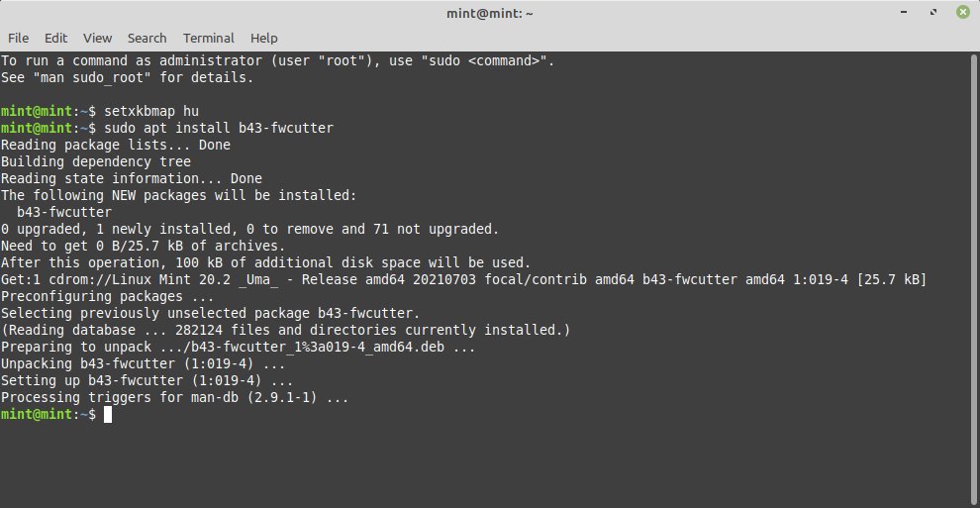Viewport: 980px width, 508px height.
Task: Open the Help menu
Action: 263,38
